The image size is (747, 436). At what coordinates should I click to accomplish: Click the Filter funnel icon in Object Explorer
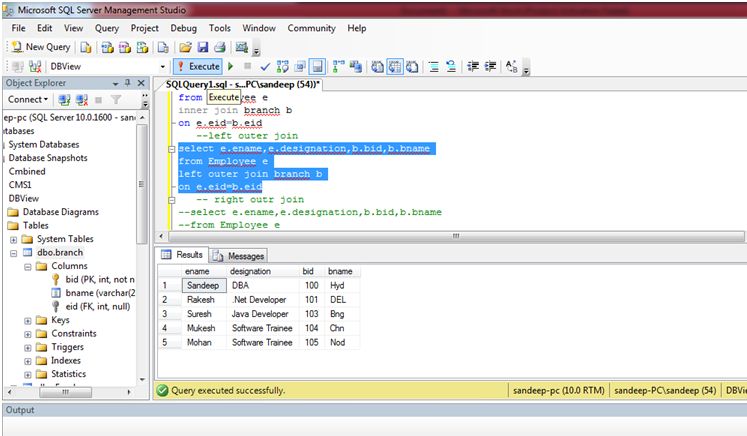point(115,99)
